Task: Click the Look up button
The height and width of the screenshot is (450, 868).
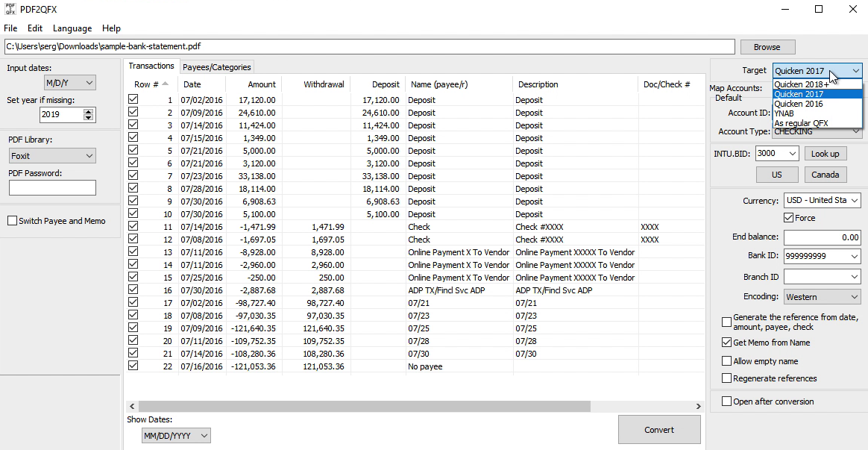Action: tap(825, 154)
